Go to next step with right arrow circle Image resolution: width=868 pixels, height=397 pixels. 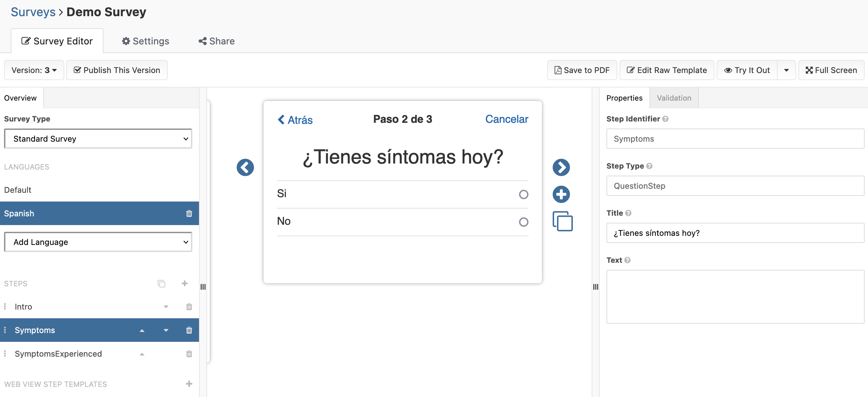561,167
